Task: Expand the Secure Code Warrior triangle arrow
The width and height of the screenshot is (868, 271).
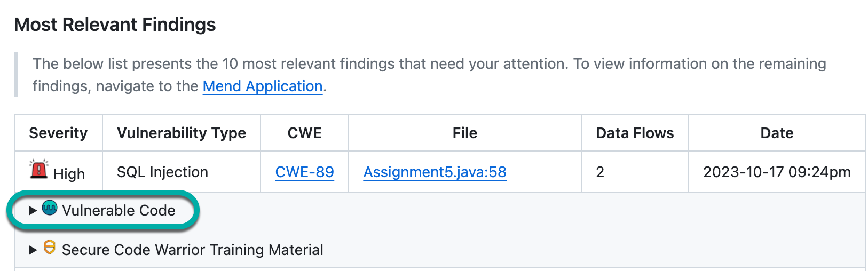Action: (33, 250)
